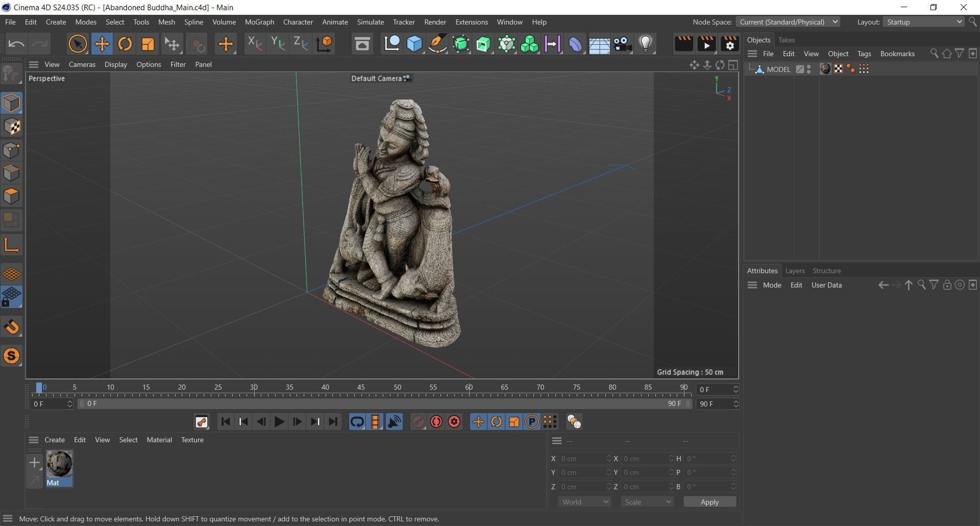Select the Live Selection tool
The height and width of the screenshot is (526, 980).
[x=78, y=44]
